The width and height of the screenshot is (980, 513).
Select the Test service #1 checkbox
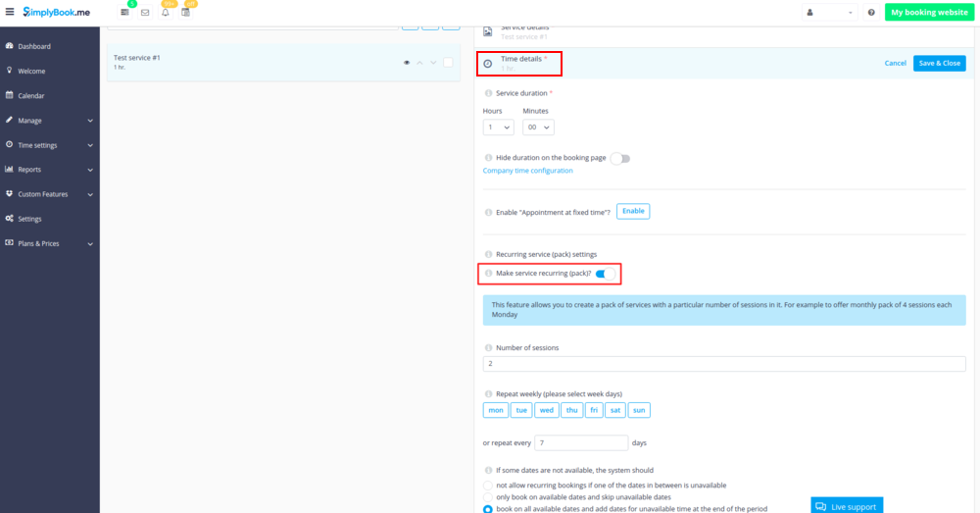click(448, 63)
